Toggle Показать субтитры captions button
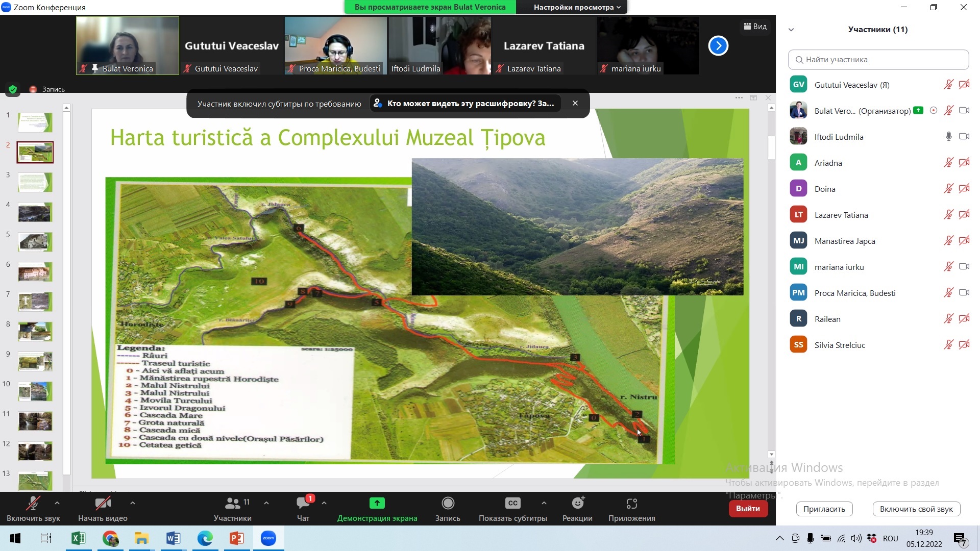The height and width of the screenshot is (551, 980). pyautogui.click(x=512, y=504)
